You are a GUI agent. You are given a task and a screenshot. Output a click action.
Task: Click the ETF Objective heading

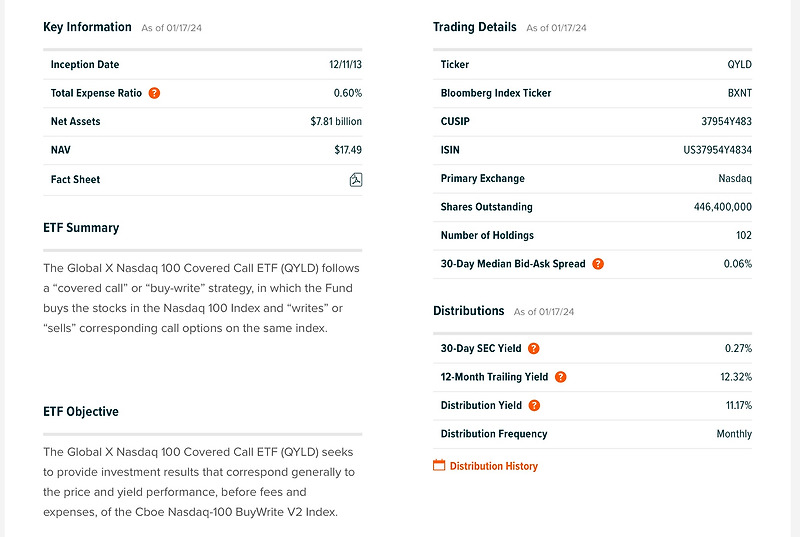(81, 412)
